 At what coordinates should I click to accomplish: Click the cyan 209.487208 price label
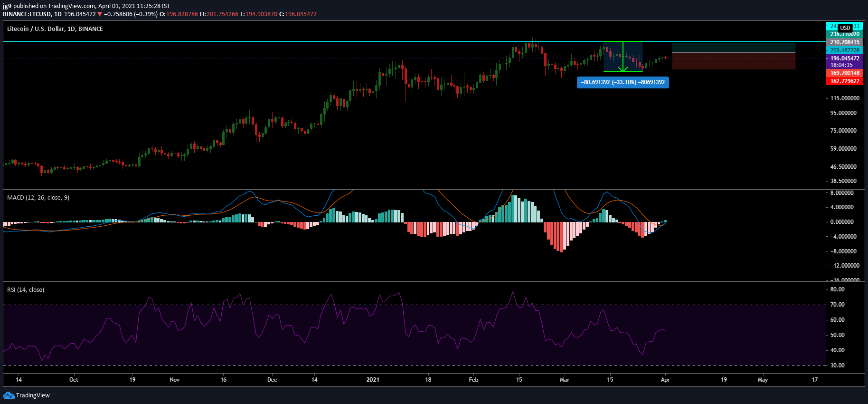[845, 50]
